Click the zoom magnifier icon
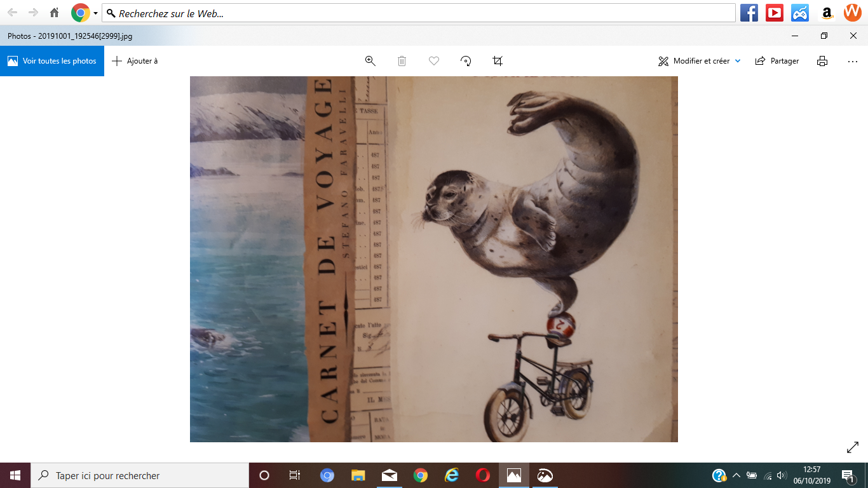868x488 pixels. coord(370,61)
